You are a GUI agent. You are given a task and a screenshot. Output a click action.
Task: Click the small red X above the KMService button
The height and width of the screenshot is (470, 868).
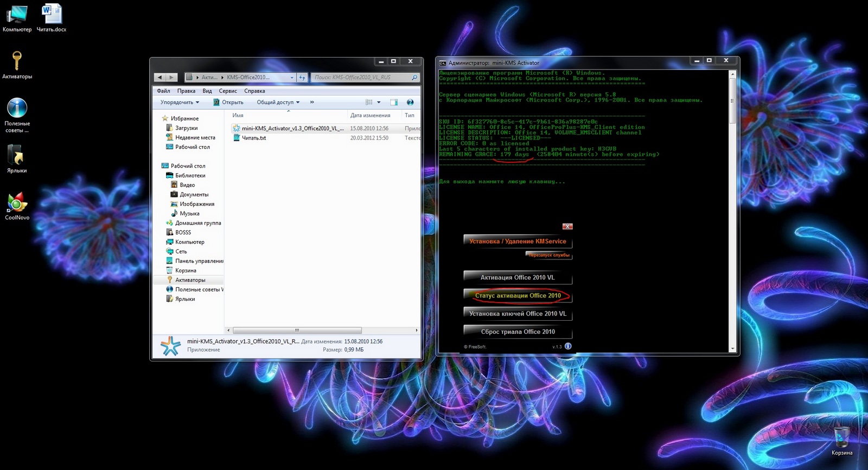[567, 226]
